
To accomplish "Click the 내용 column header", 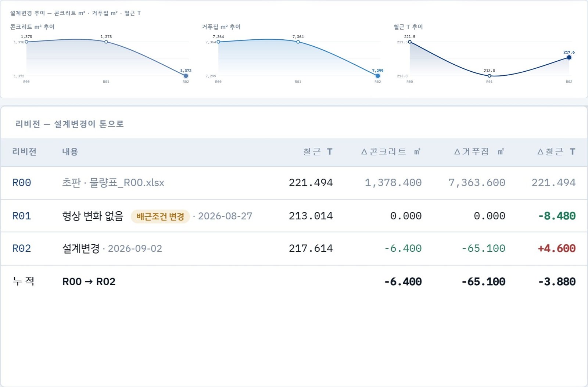I will point(70,152).
